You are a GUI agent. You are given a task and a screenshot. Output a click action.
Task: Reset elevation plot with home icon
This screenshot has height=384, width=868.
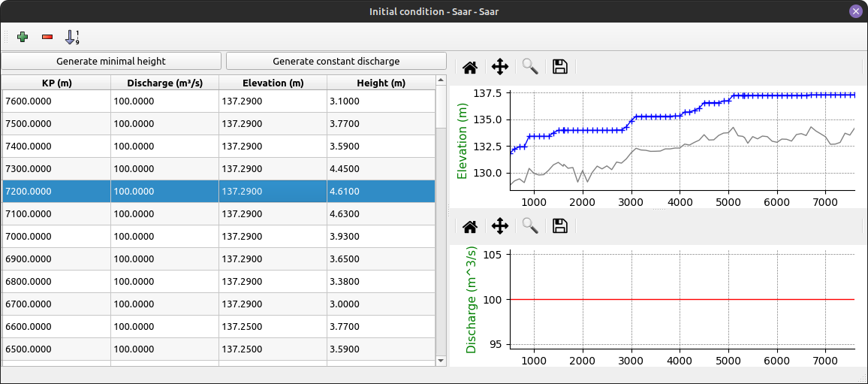tap(470, 67)
